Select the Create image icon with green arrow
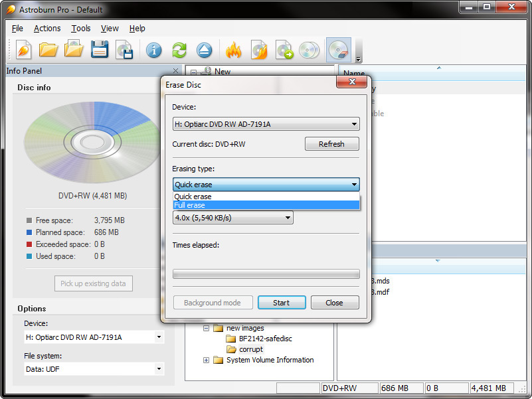532x399 pixels. 284,50
